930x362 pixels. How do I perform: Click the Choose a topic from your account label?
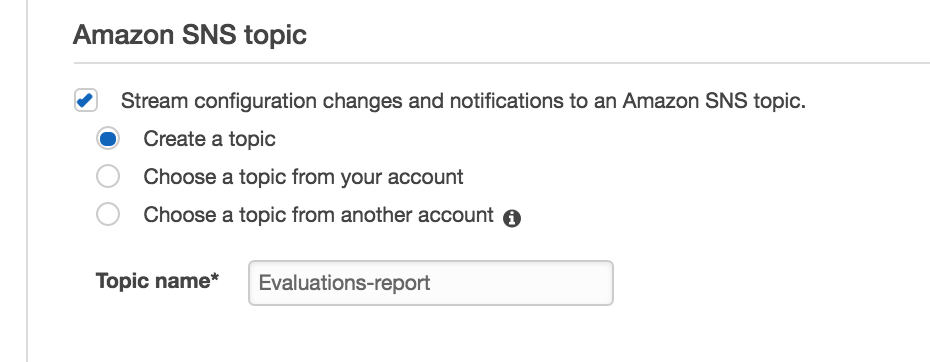[x=303, y=177]
